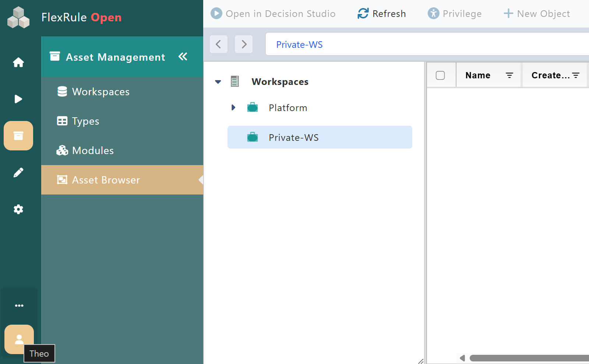
Task: Open the Modules menu item
Action: point(122,150)
